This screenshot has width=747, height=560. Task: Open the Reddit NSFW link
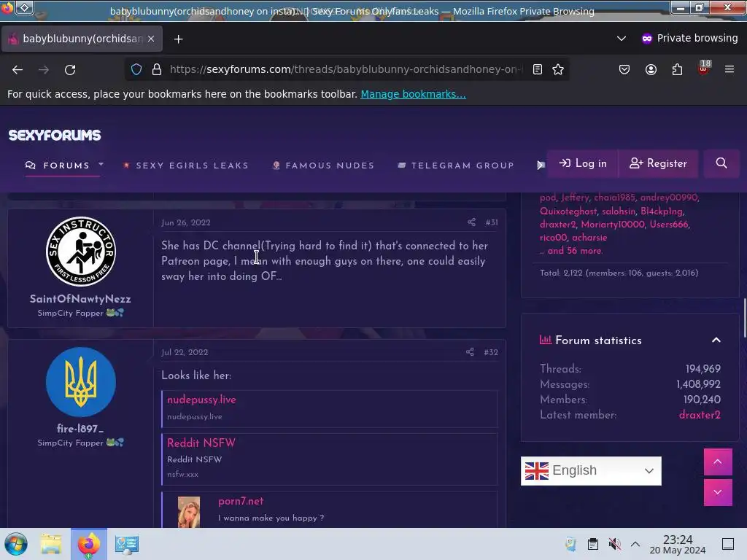click(201, 443)
